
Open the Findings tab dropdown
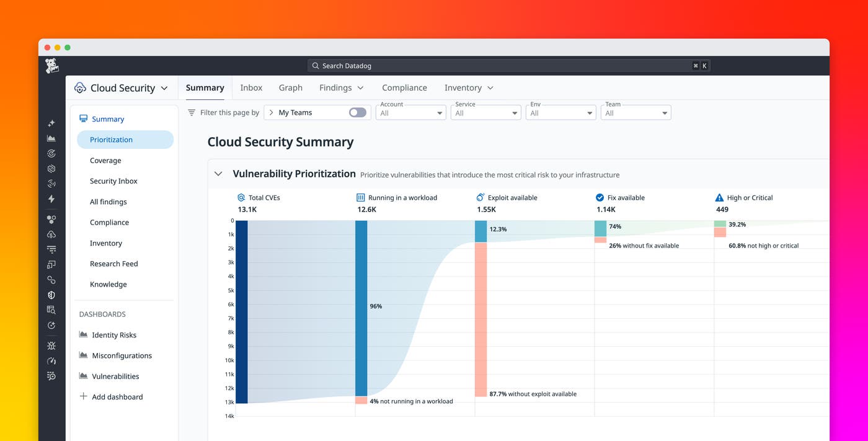[360, 88]
